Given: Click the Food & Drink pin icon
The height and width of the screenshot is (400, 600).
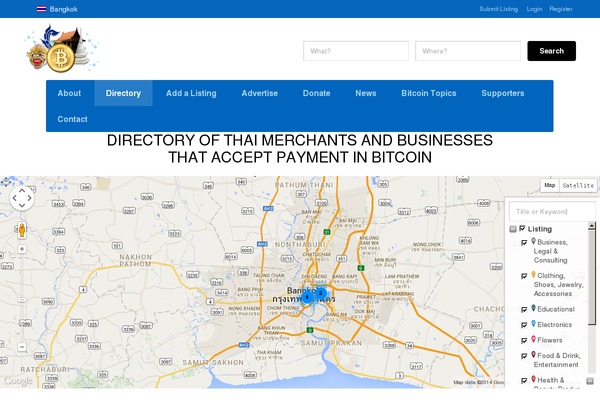Looking at the screenshot, I should point(533,355).
